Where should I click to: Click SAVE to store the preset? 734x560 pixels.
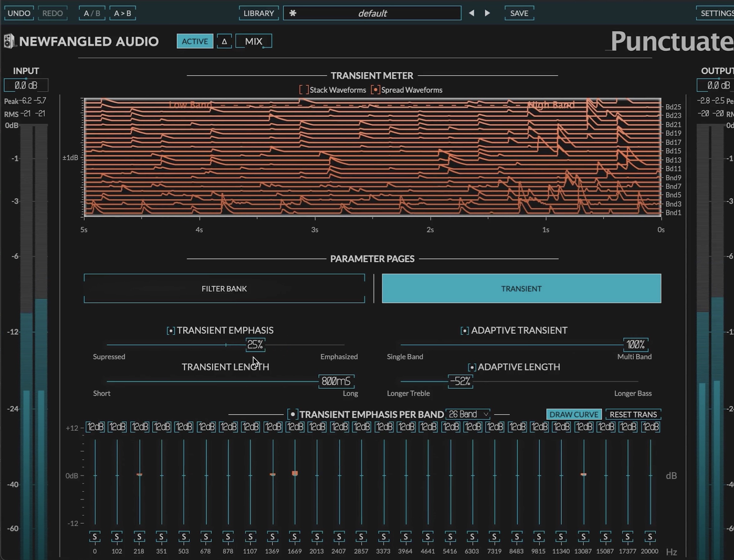tap(519, 13)
